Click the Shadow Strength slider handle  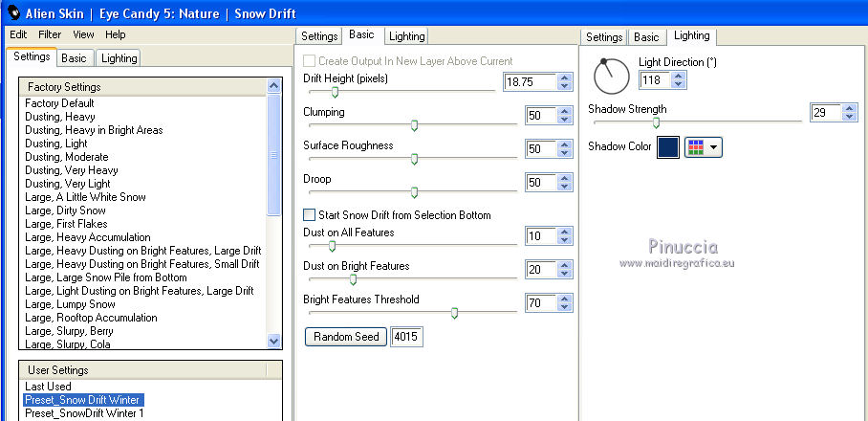point(656,122)
